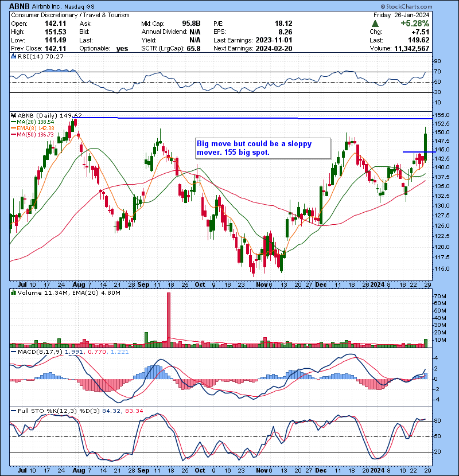Click the MA(50) 136.73 legend entry
The width and height of the screenshot is (459, 476).
[33, 135]
